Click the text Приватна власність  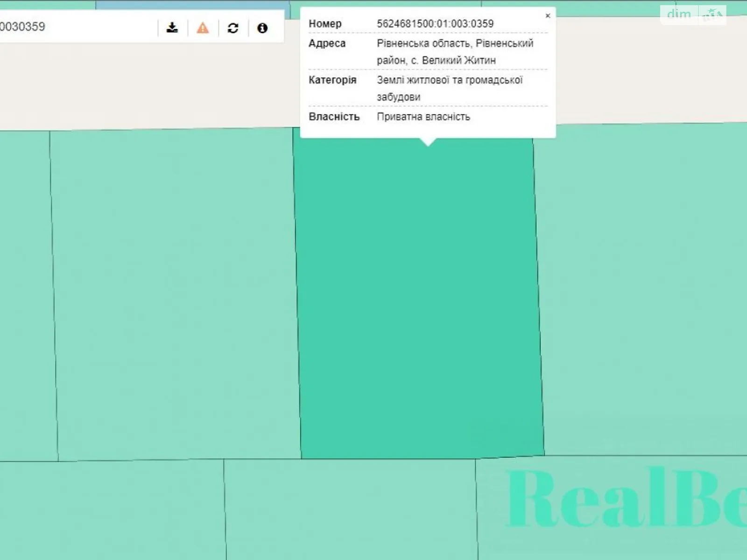point(423,117)
